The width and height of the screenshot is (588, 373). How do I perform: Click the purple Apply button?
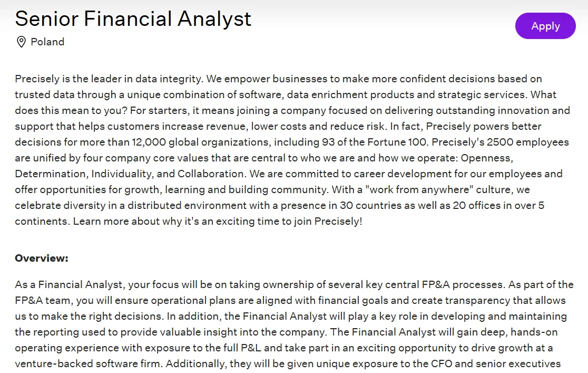545,26
